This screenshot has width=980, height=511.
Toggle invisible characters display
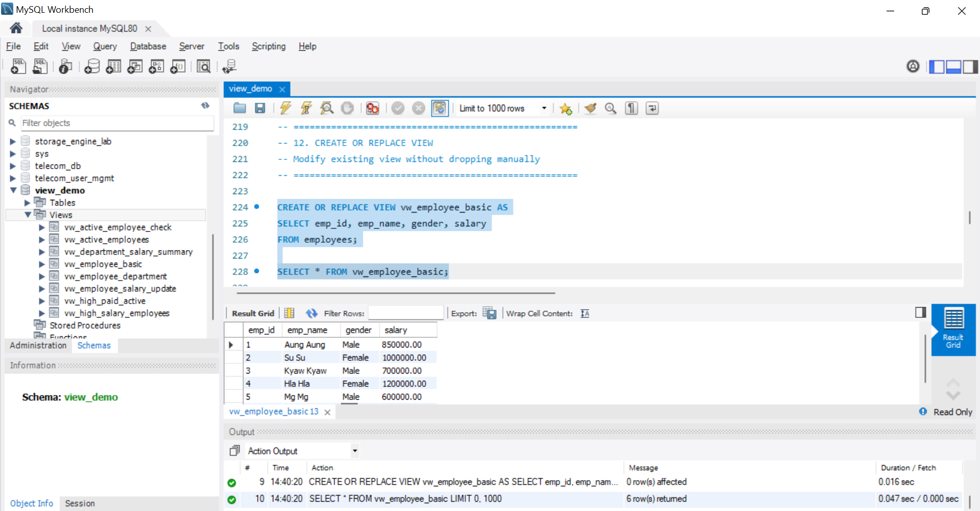click(632, 108)
